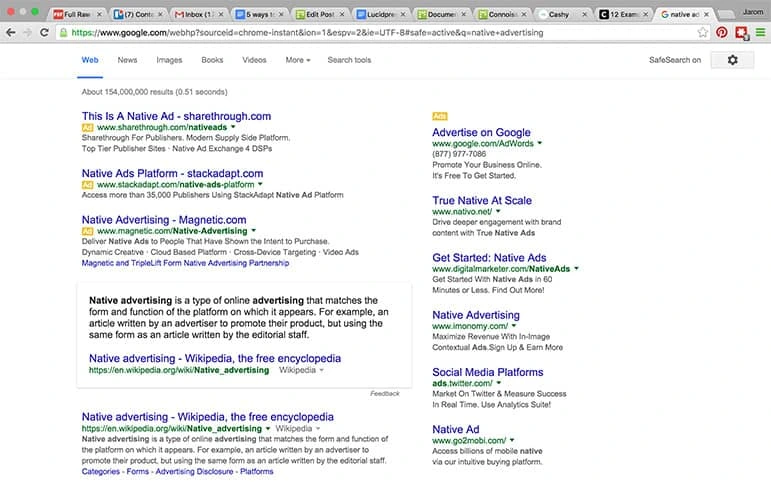The width and height of the screenshot is (771, 482).
Task: Click the Ad badge under stackadapt.com
Action: (88, 185)
